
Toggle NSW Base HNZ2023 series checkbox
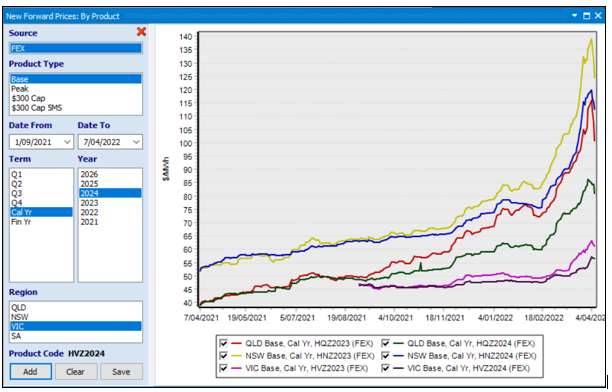point(223,356)
